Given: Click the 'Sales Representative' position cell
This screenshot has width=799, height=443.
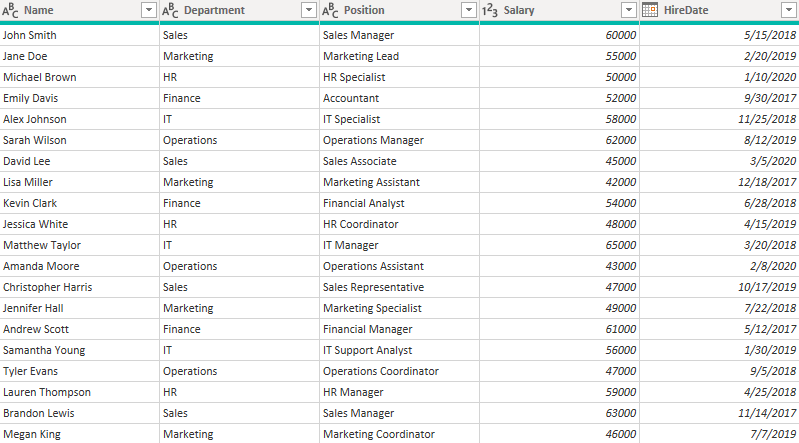Looking at the screenshot, I should [x=400, y=287].
